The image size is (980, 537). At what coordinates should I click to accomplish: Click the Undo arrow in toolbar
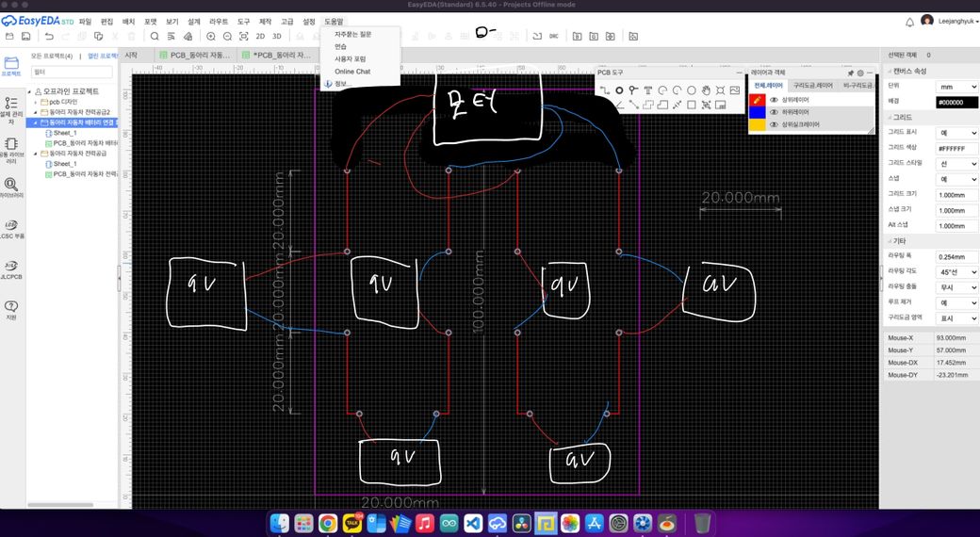click(x=49, y=36)
